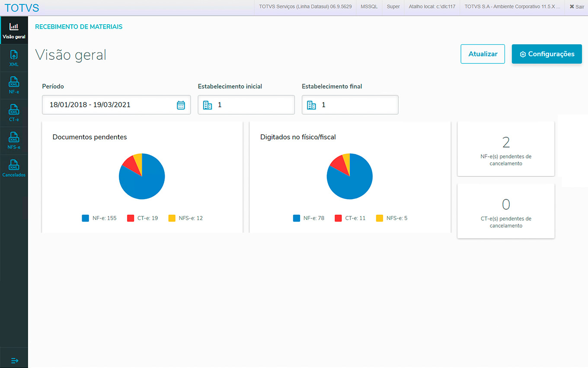Toggle CT-e legend in Documentos pendentes
Screen dimensions: 588x368
pos(143,218)
